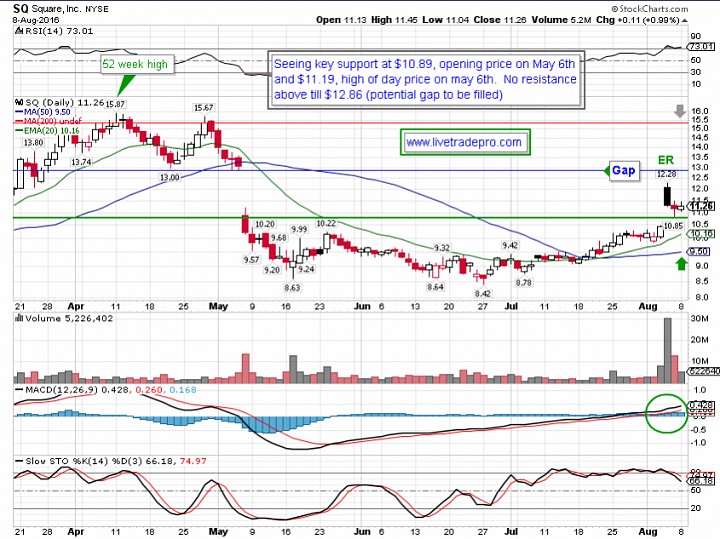Screen dimensions: 720x539
Task: Click the RSI(14) 73.01 indicator label
Action: [x=59, y=31]
